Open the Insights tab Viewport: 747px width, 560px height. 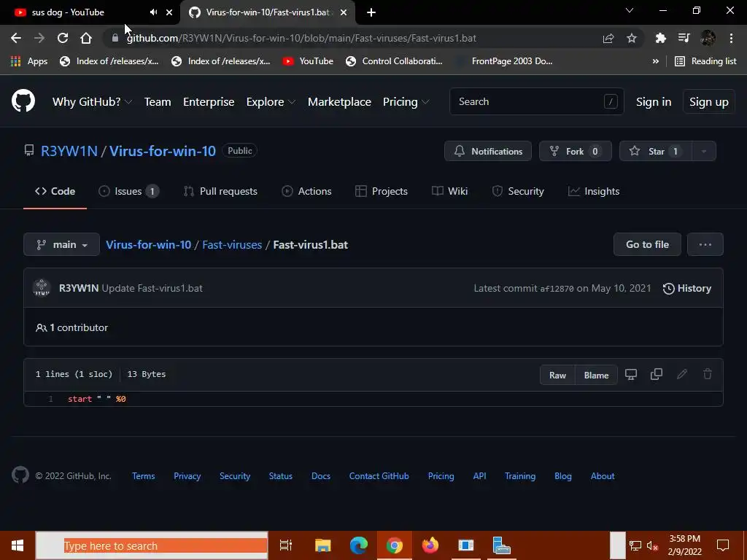click(x=594, y=191)
